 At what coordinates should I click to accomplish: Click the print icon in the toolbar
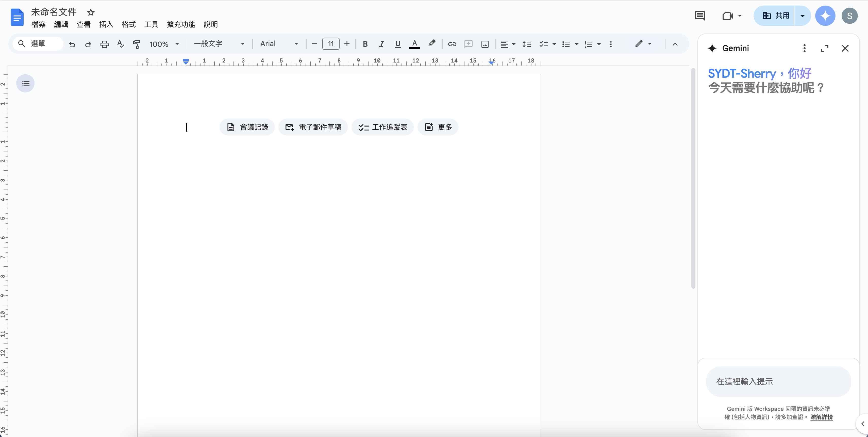coord(105,44)
